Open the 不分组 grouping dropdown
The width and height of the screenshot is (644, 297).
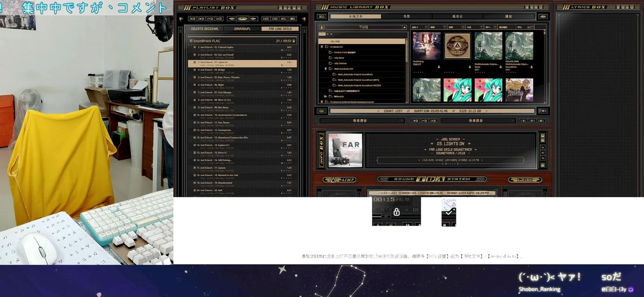click(x=362, y=27)
